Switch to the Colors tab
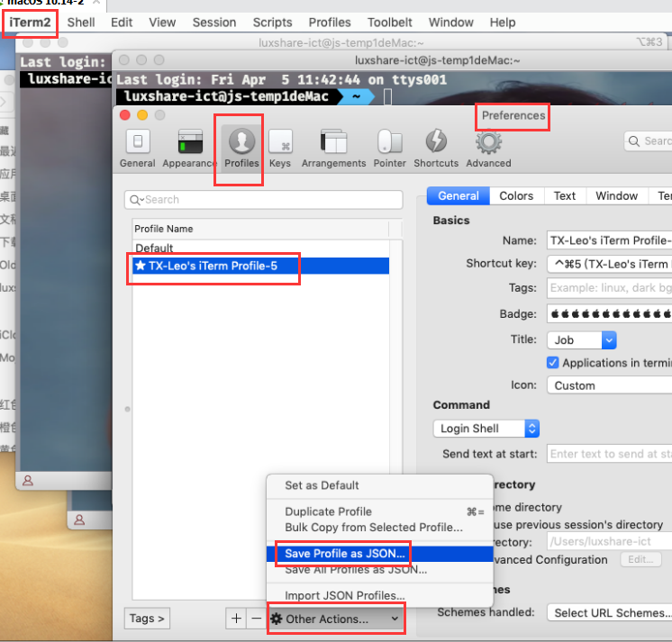Screen dimensions: 672x642 point(516,195)
